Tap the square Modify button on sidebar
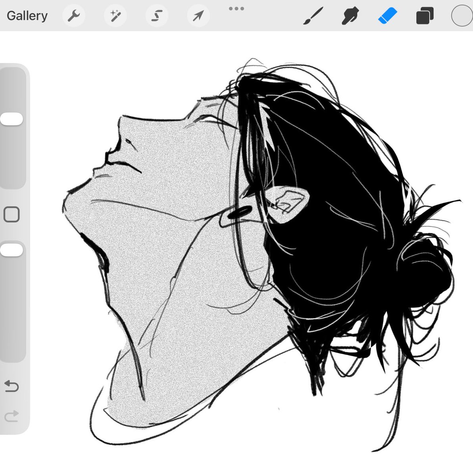This screenshot has width=473, height=476. [12, 215]
